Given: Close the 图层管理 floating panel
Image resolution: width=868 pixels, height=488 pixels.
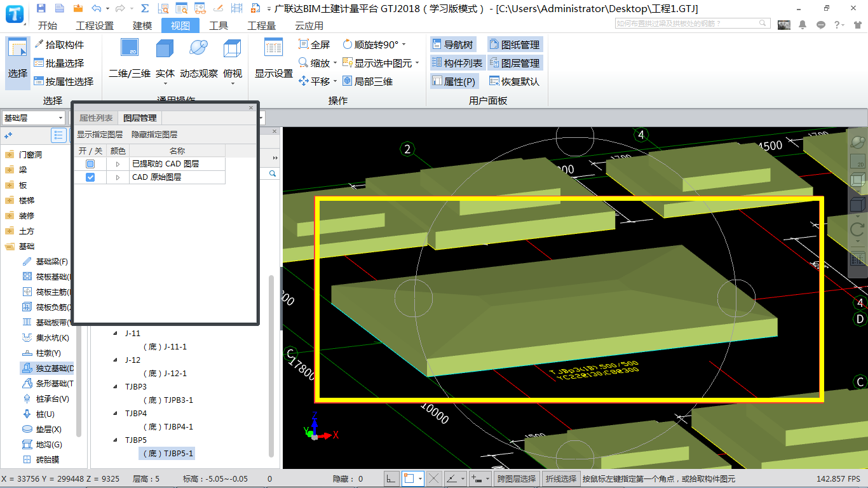Looking at the screenshot, I should tap(251, 107).
